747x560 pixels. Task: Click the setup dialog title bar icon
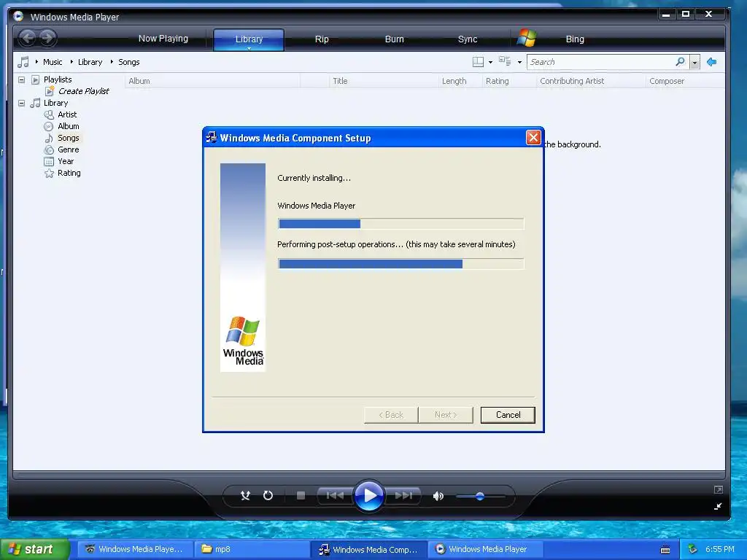pyautogui.click(x=211, y=138)
